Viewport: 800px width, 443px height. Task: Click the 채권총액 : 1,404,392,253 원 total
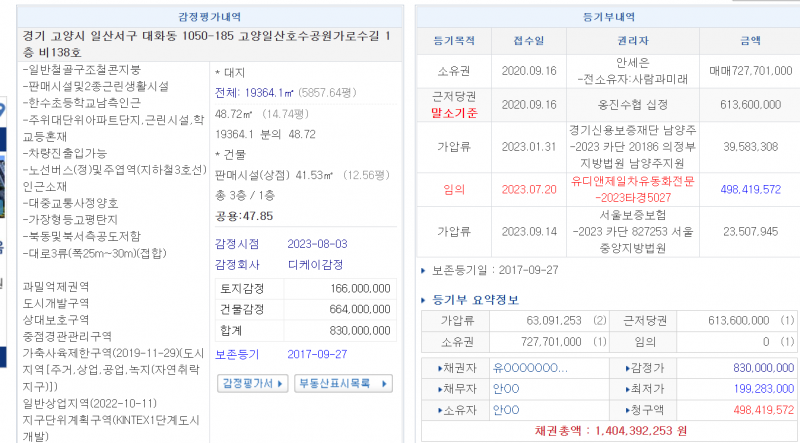point(611,431)
